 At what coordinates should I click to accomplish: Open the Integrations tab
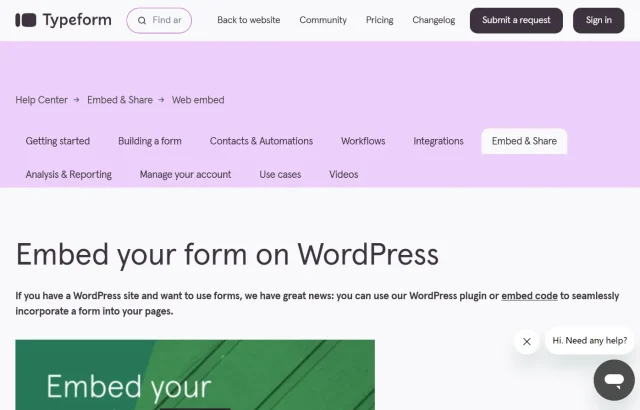[438, 141]
